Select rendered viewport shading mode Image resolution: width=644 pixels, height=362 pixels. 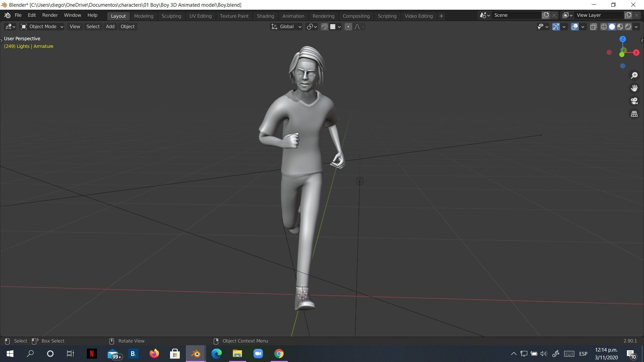point(628,27)
